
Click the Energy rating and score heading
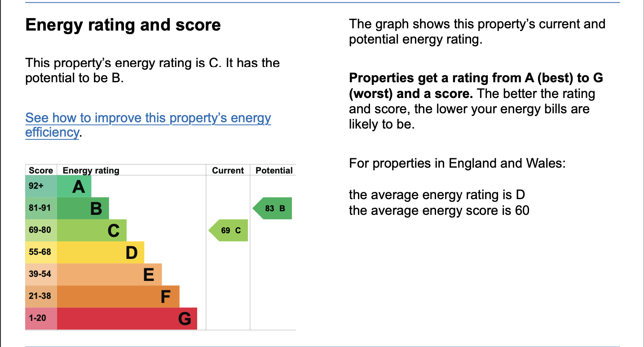123,25
